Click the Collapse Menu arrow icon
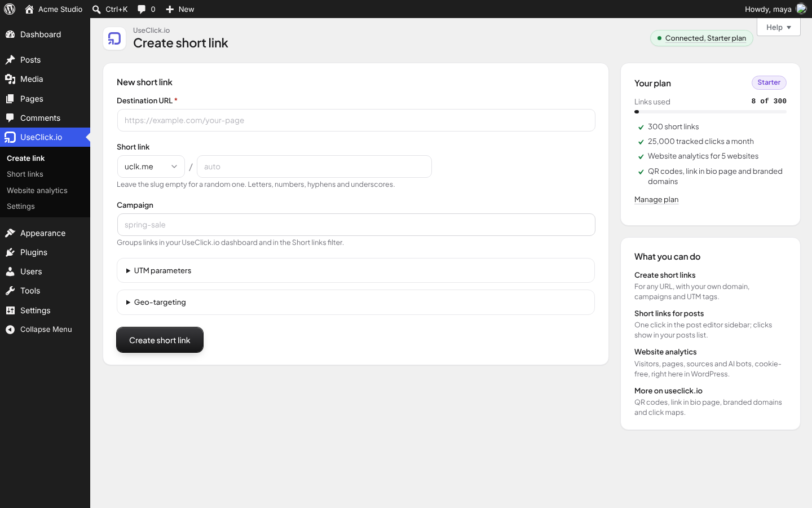The image size is (812, 508). coord(10,330)
